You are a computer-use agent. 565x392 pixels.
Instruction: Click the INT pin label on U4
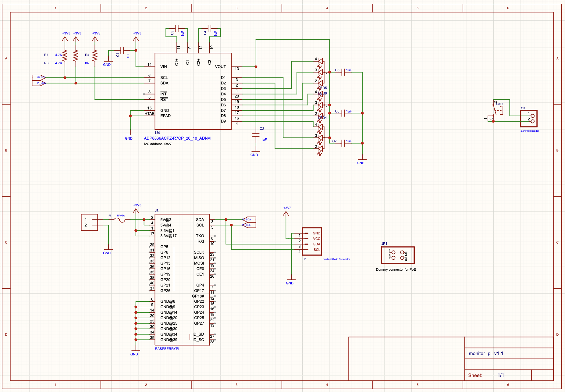click(163, 94)
